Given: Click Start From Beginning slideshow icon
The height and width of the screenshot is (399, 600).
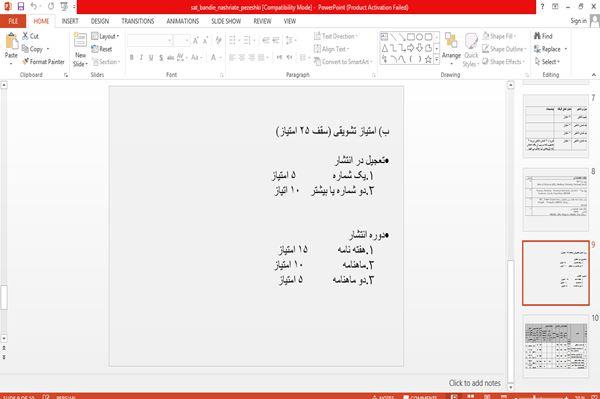Looking at the screenshot, I should coord(64,6).
